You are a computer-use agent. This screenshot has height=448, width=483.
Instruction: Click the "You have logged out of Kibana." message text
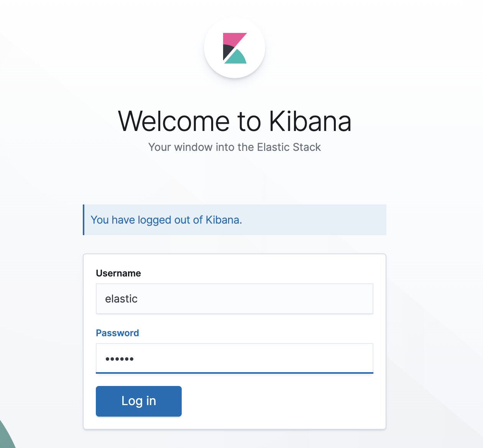(166, 220)
